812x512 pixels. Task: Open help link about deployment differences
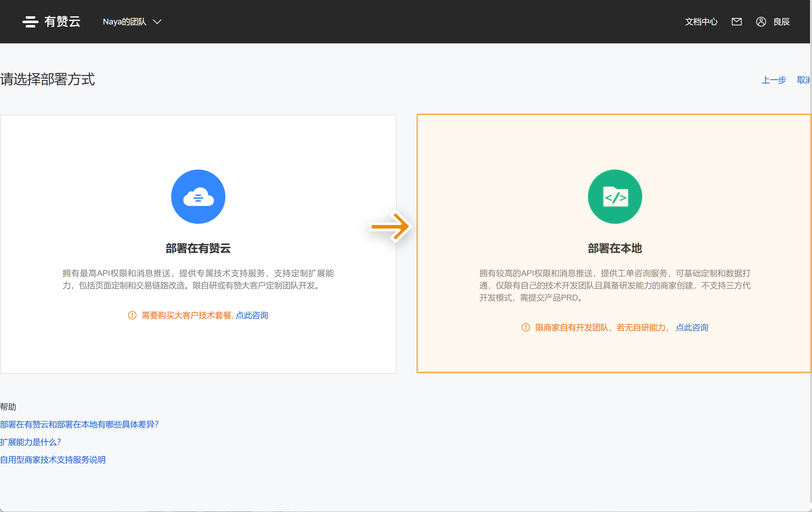click(79, 425)
